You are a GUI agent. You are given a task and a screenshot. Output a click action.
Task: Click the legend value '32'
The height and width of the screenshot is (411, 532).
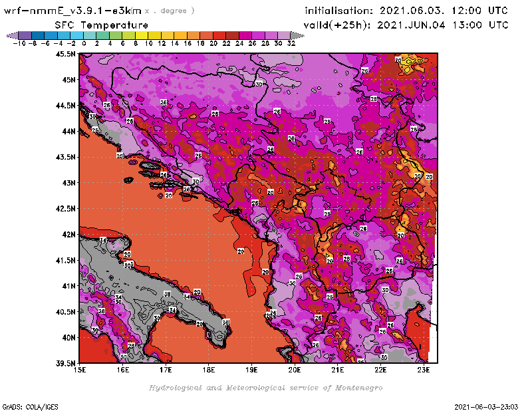[291, 43]
